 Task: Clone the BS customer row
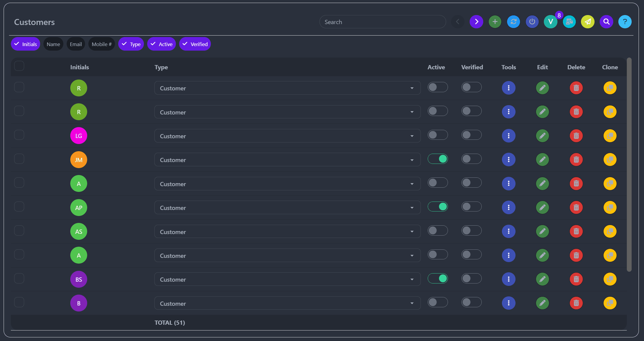[610, 279]
